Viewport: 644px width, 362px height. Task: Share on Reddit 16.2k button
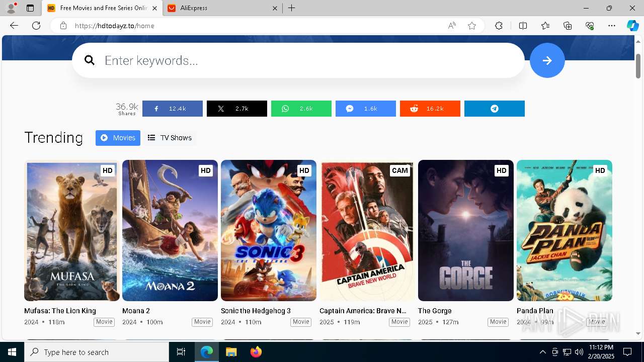430,109
